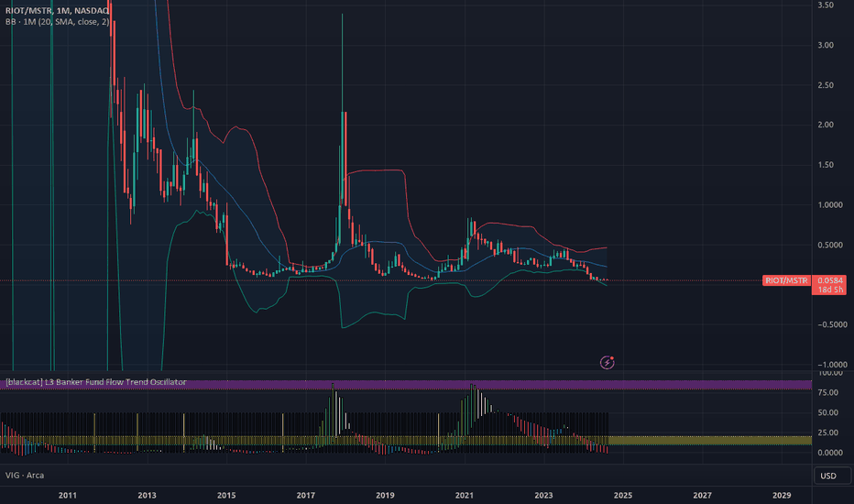Open the USD currency selector
The width and height of the screenshot is (854, 504).
831,476
